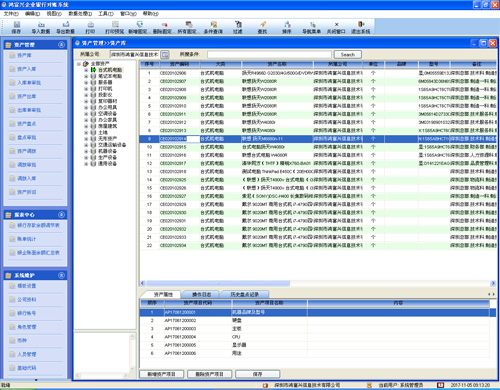This screenshot has width=500, height=390.
Task: Click the 所搜条件 search condition input field
Action: click(x=269, y=54)
